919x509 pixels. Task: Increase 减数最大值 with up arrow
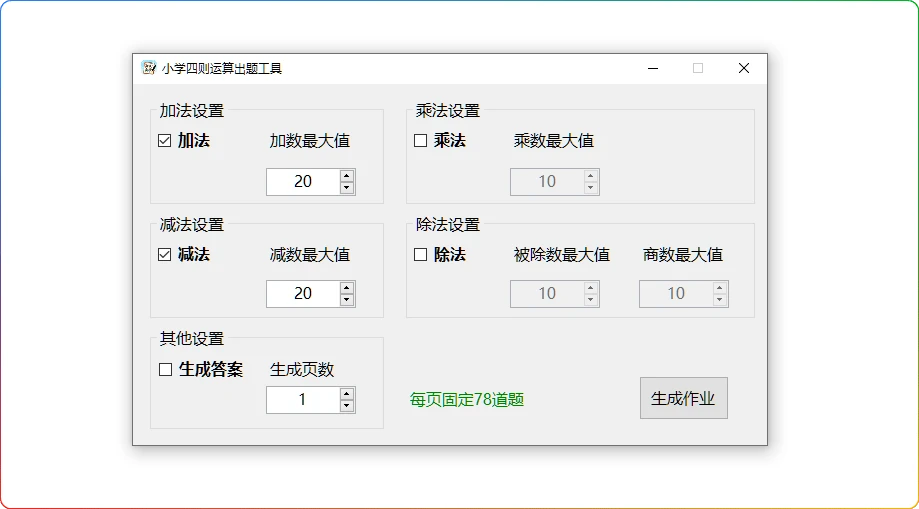tap(347, 288)
